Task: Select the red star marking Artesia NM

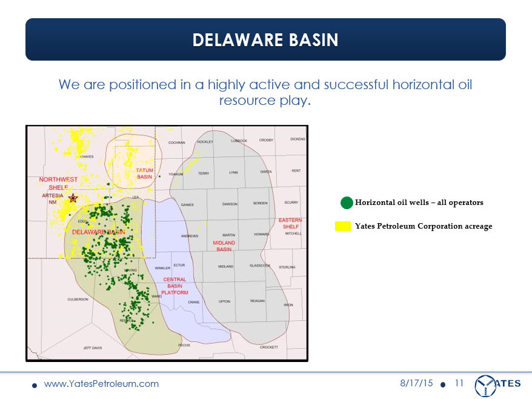Action: 72,198
